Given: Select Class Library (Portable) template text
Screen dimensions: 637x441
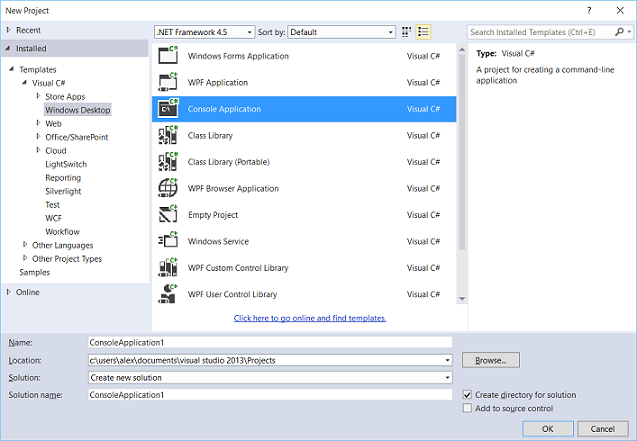Looking at the screenshot, I should 229,162.
